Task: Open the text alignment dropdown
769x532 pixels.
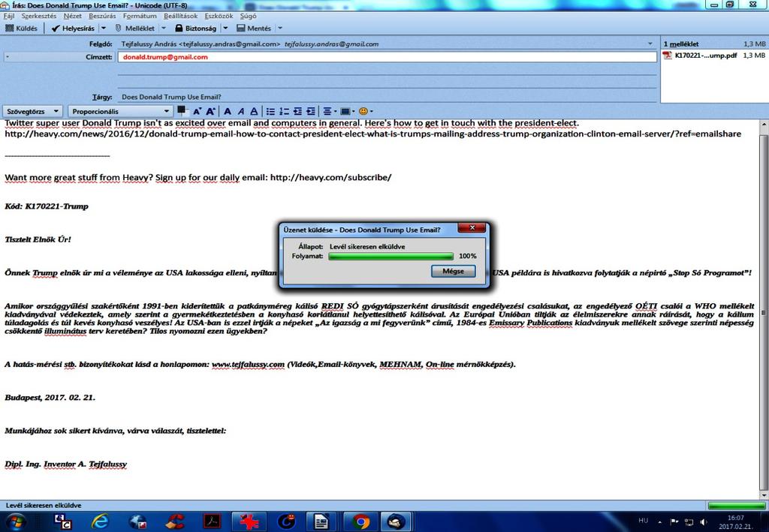Action: point(330,112)
